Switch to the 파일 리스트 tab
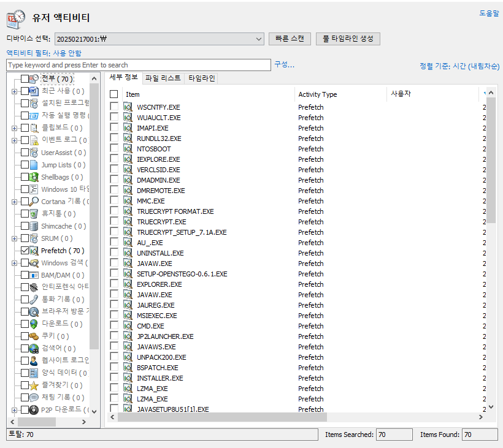503x448 pixels. click(163, 78)
